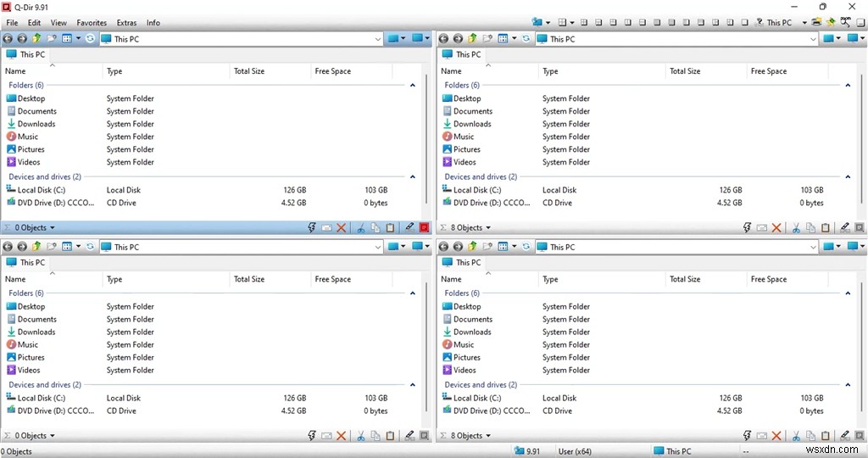Create new folder in top-right pane
Viewport: 868px width, 458px height.
(487, 39)
